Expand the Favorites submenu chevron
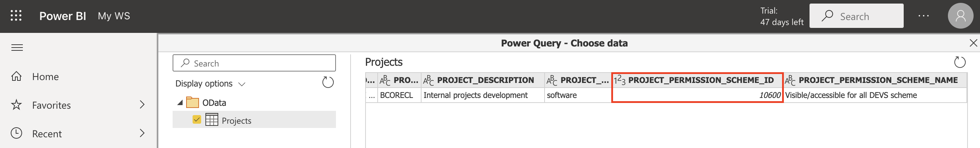The image size is (980, 148). click(142, 104)
